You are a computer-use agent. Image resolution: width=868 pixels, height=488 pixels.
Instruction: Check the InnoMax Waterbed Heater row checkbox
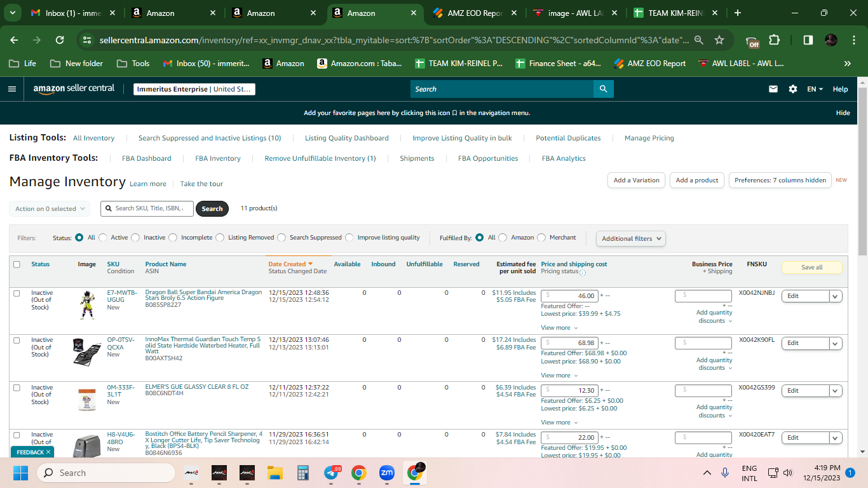pos(17,340)
